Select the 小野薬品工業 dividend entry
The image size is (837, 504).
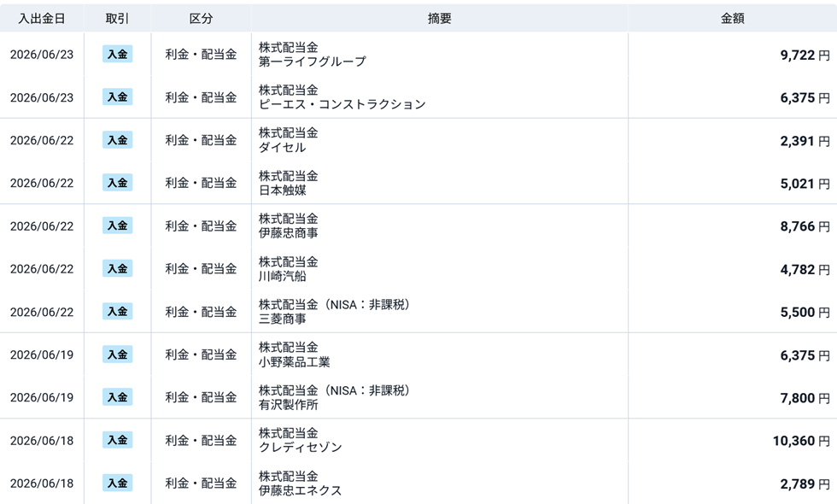click(418, 355)
